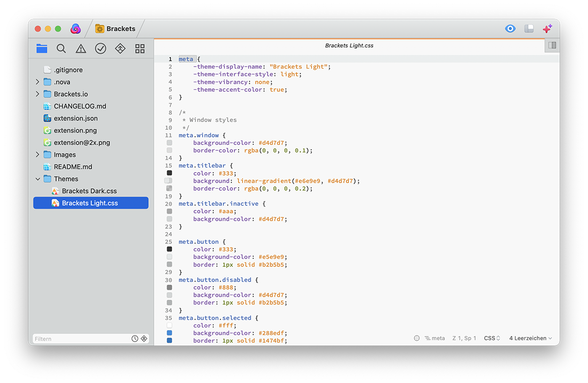The width and height of the screenshot is (588, 383).
Task: Click the meta.titlebar color #333 swatch
Action: (169, 173)
